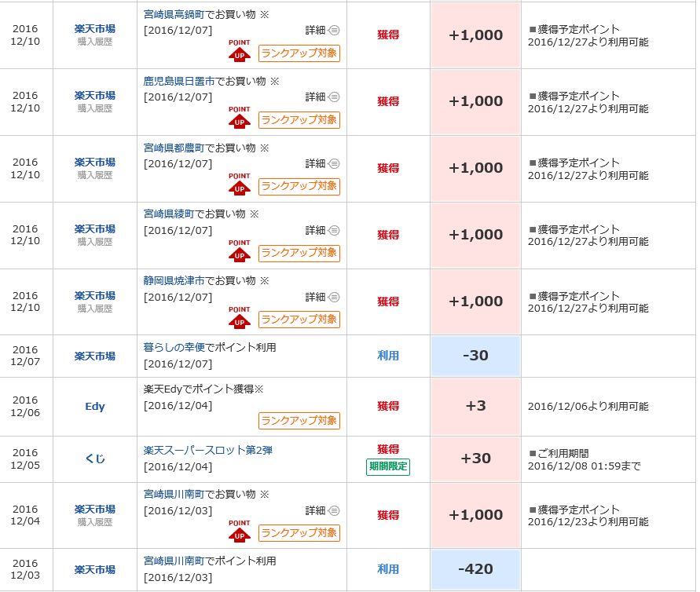Open 購入履歴 link in 宮崎県都農町 row

pyautogui.click(x=94, y=175)
